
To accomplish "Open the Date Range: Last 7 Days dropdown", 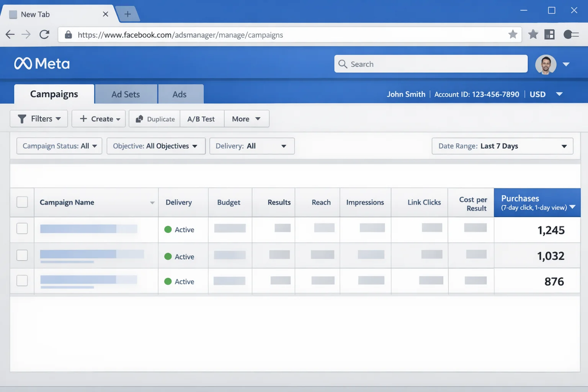I will 502,146.
